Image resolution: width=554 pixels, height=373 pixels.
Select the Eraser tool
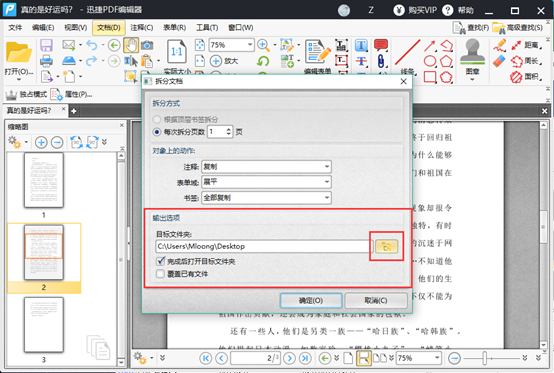click(499, 61)
